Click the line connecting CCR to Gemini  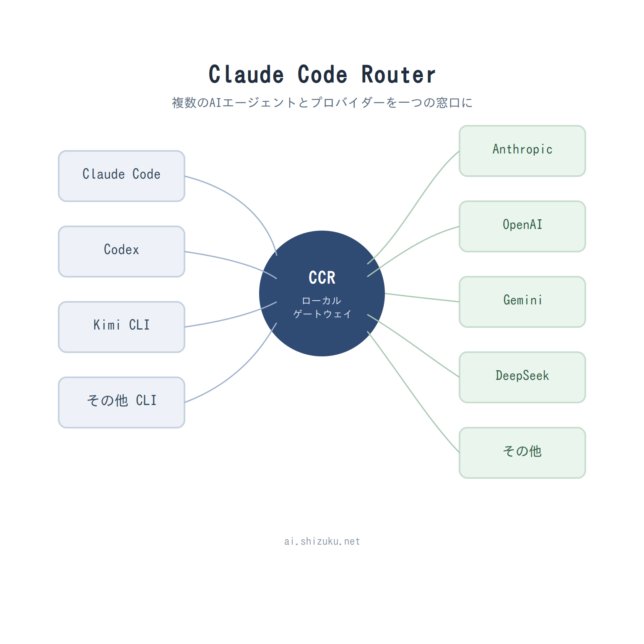click(x=422, y=298)
